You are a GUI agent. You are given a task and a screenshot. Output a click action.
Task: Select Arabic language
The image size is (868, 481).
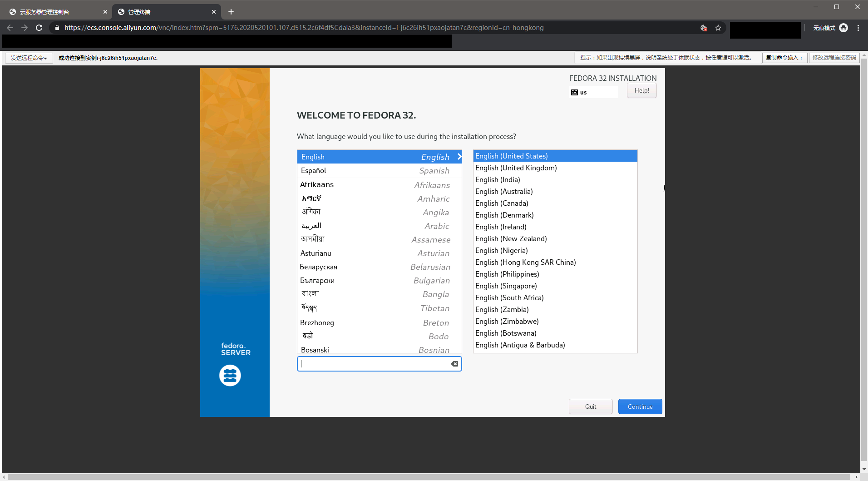click(x=380, y=226)
